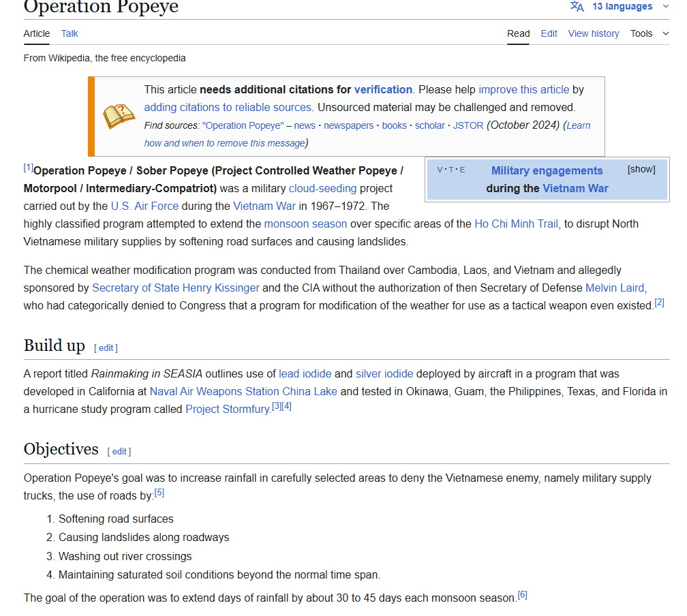Click the "Softening road surfaces" list item
Screen dimensions: 687x616
(116, 519)
